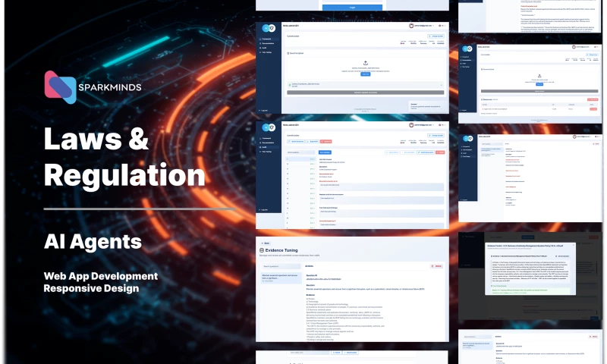Image resolution: width=607 pixels, height=364 pixels.
Task: Click Search questions field on Evidence Tuning screen
Action: point(281,266)
